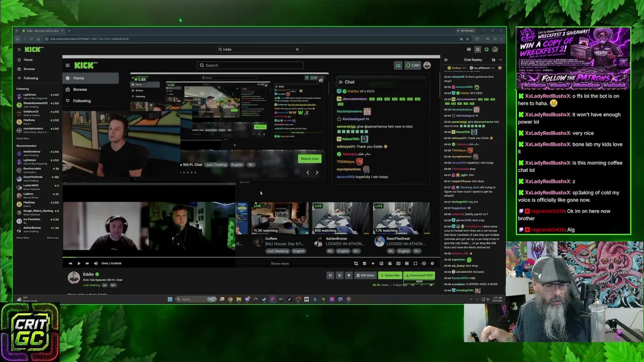Screen dimensions: 644x362
Task: Open Chrome from the Windows taskbar
Action: click(x=230, y=299)
